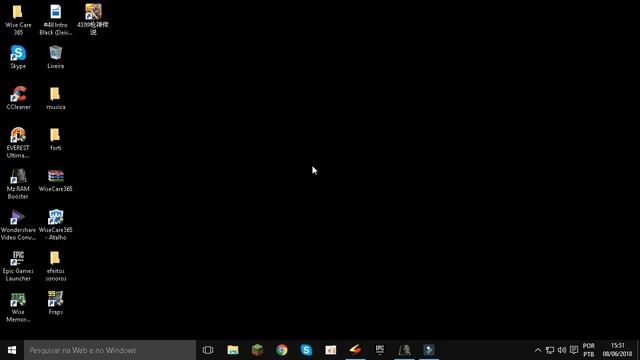Launch Minecraft from the taskbar
The width and height of the screenshot is (640, 360).
tap(257, 350)
